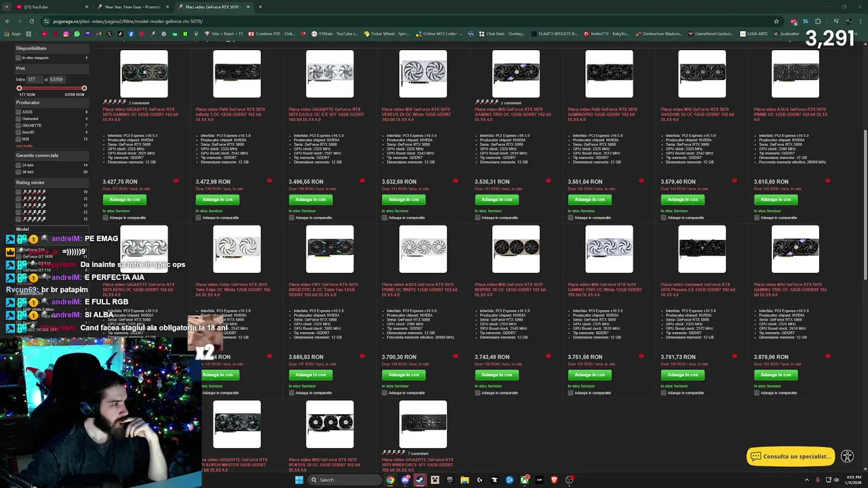Open the WhatsApp bookmark icon
The height and width of the screenshot is (488, 868).
tap(75, 34)
